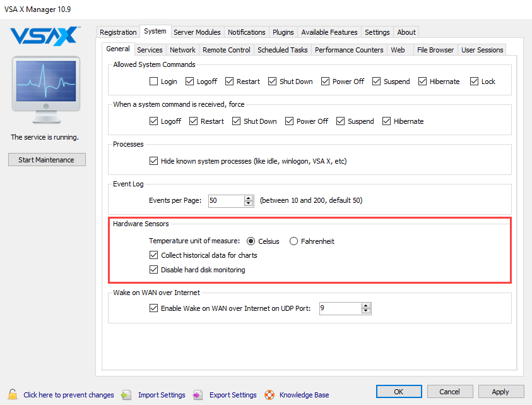Decrease Events per Page with down arrow
Viewport: 532px width, 405px height.
(248, 203)
